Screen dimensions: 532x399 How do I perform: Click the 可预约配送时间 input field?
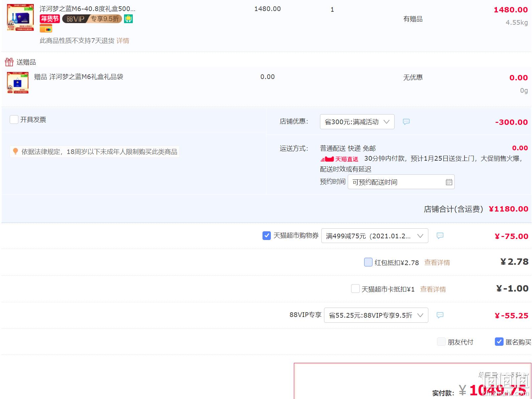click(x=401, y=182)
